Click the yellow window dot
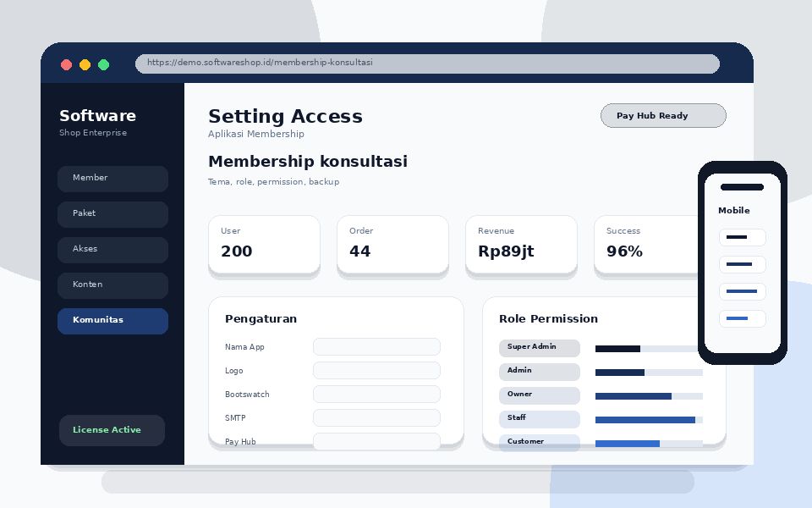The height and width of the screenshot is (508, 812). 85,65
